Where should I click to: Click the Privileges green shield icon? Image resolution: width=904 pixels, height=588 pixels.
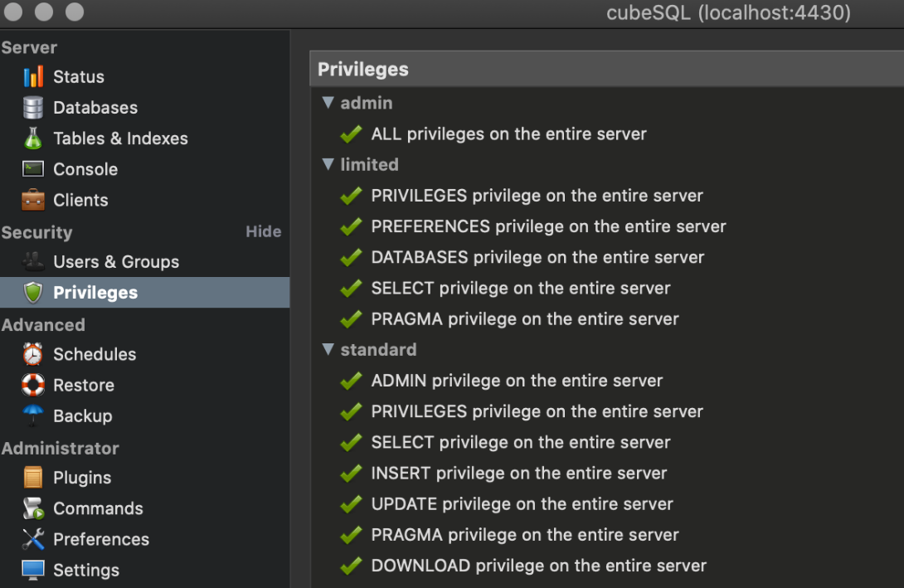coord(33,292)
